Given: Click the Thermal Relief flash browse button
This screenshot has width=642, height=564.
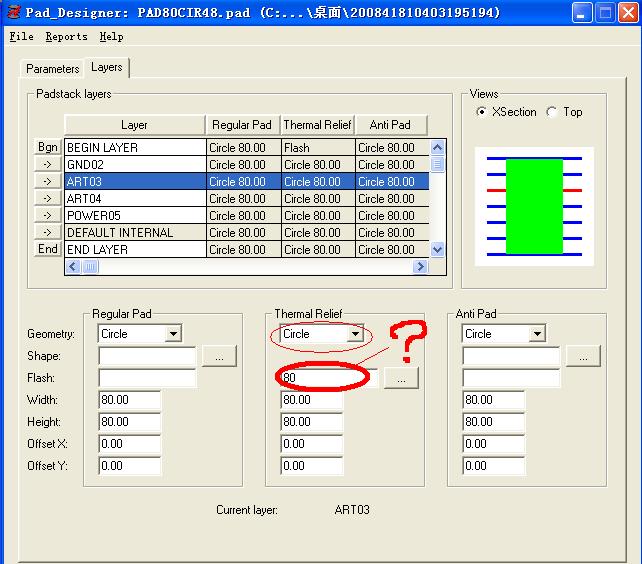Looking at the screenshot, I should click(x=401, y=378).
